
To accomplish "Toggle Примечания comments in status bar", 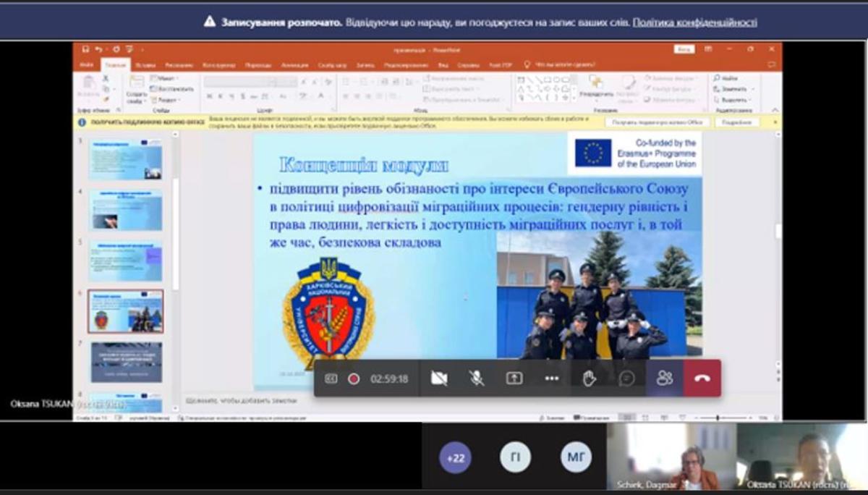I will pyautogui.click(x=593, y=418).
